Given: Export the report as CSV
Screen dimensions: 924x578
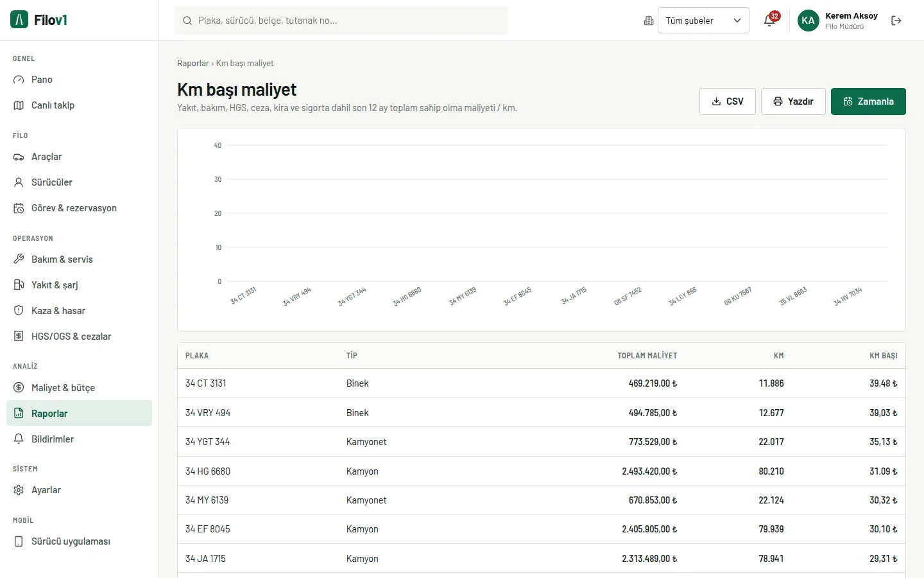Looking at the screenshot, I should click(728, 101).
